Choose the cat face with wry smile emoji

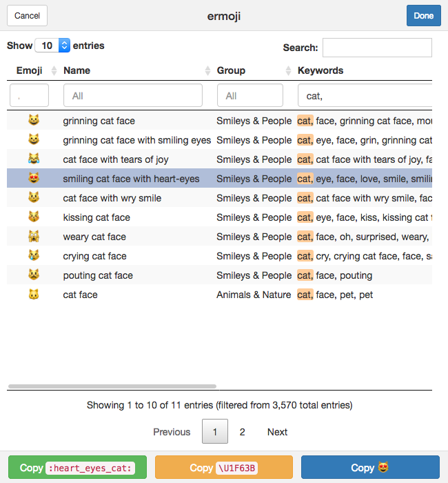tap(34, 197)
